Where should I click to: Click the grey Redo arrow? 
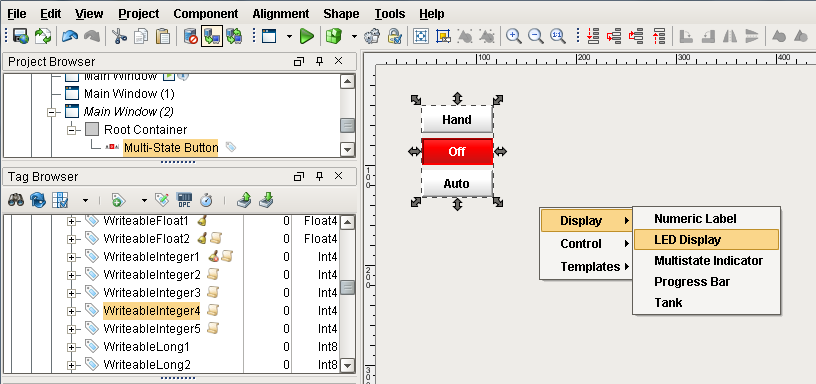[x=92, y=36]
